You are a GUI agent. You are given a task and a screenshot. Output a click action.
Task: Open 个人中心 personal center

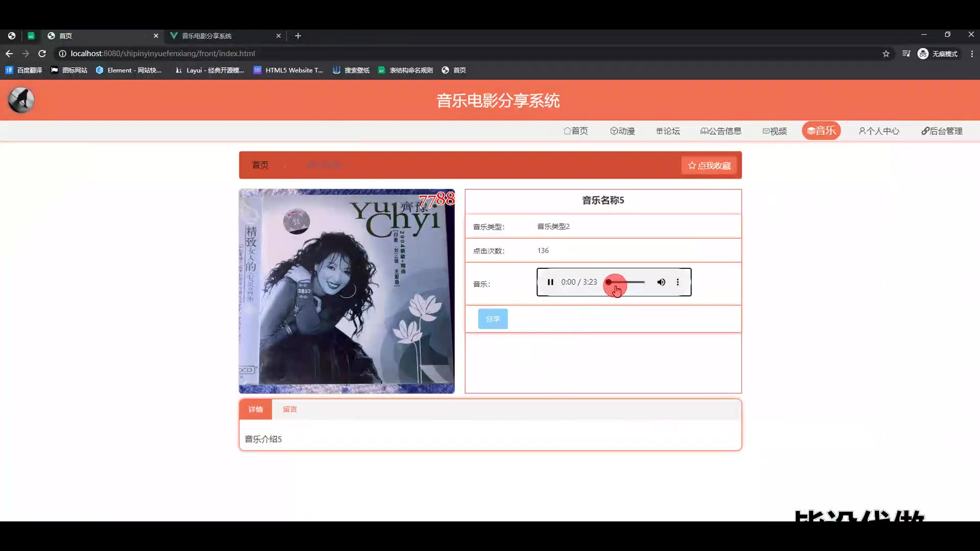879,131
